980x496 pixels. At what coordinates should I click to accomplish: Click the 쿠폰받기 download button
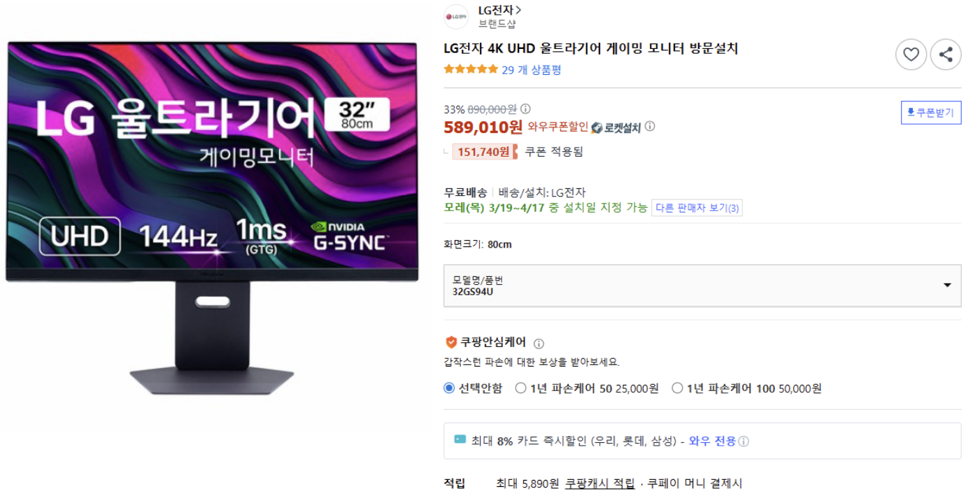pos(931,113)
